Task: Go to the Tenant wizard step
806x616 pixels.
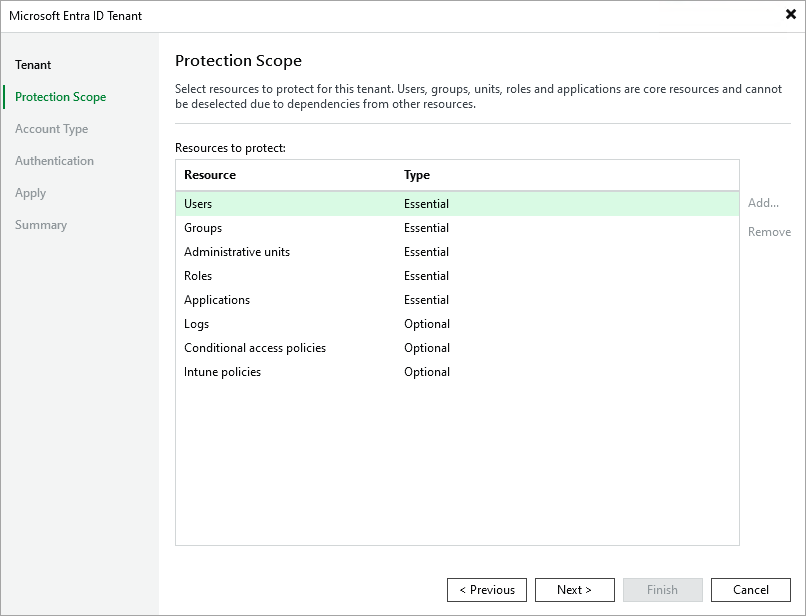Action: [x=33, y=65]
